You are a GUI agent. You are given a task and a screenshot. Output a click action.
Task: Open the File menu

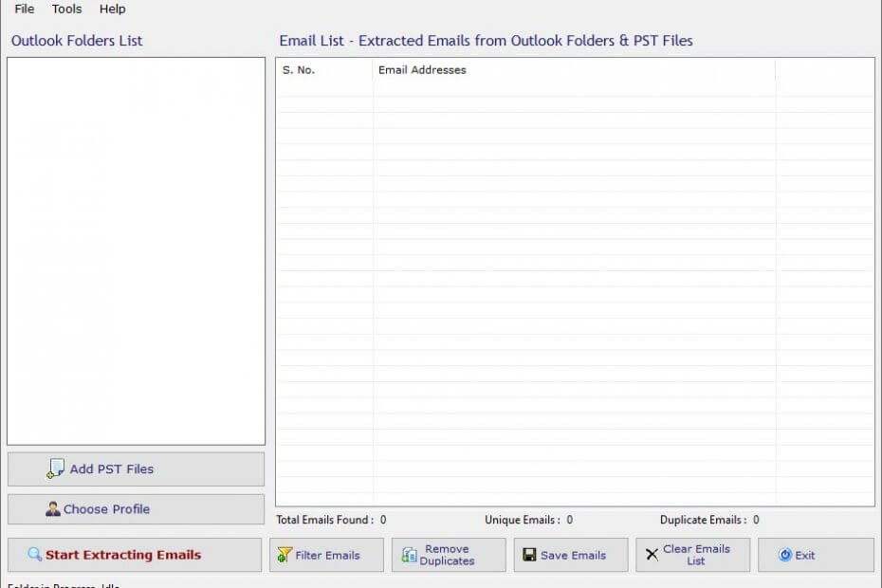click(25, 9)
